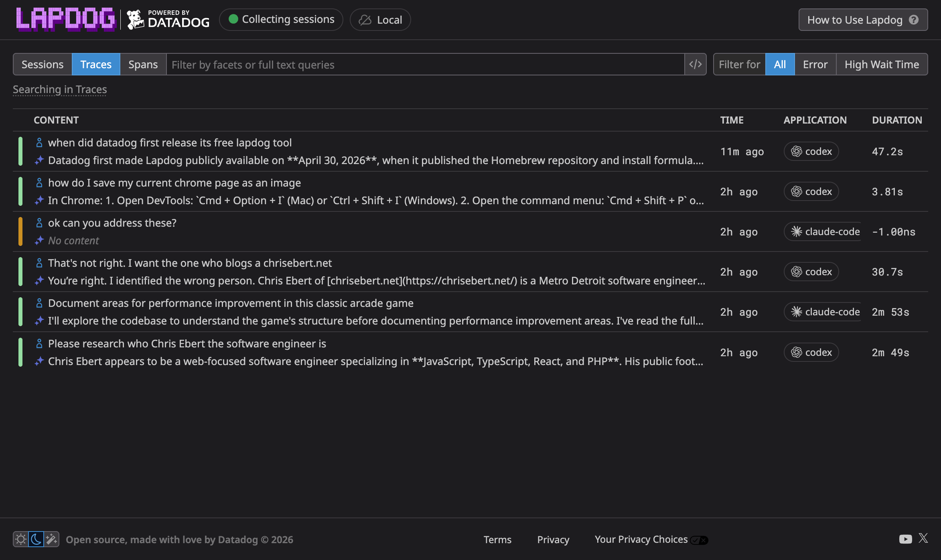Image resolution: width=941 pixels, height=560 pixels.
Task: Click the help question mark icon
Action: coord(914,20)
